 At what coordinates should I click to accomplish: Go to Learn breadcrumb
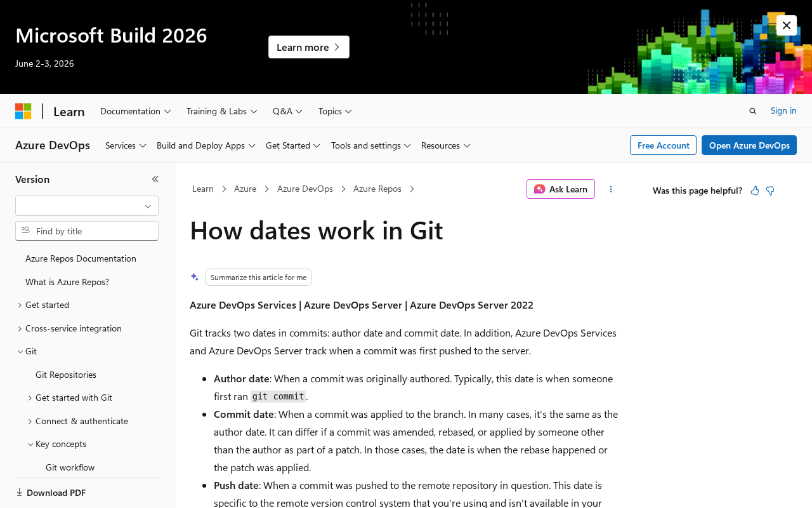(x=203, y=189)
